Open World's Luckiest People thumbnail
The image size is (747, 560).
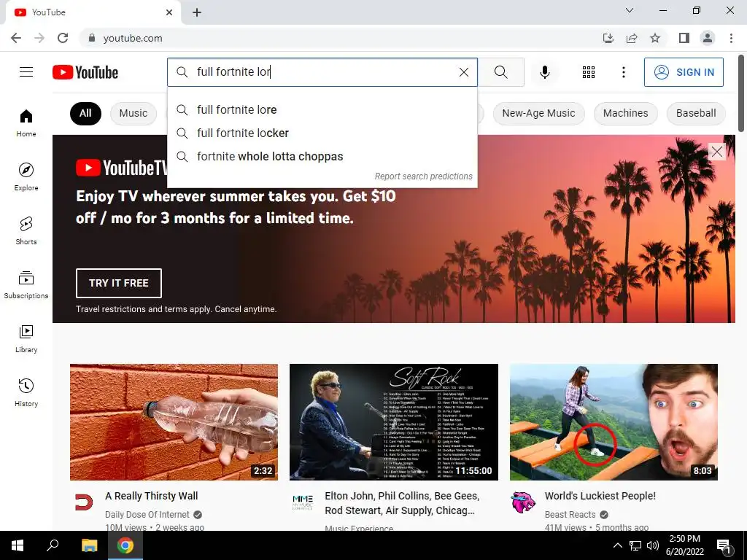(614, 422)
